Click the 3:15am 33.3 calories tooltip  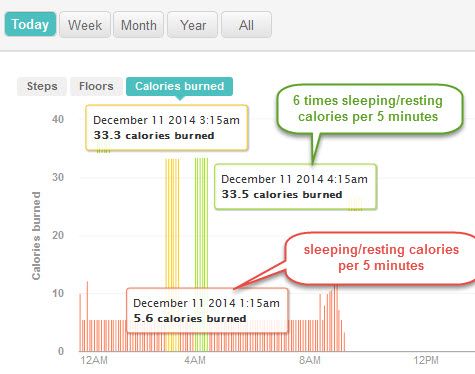167,128
